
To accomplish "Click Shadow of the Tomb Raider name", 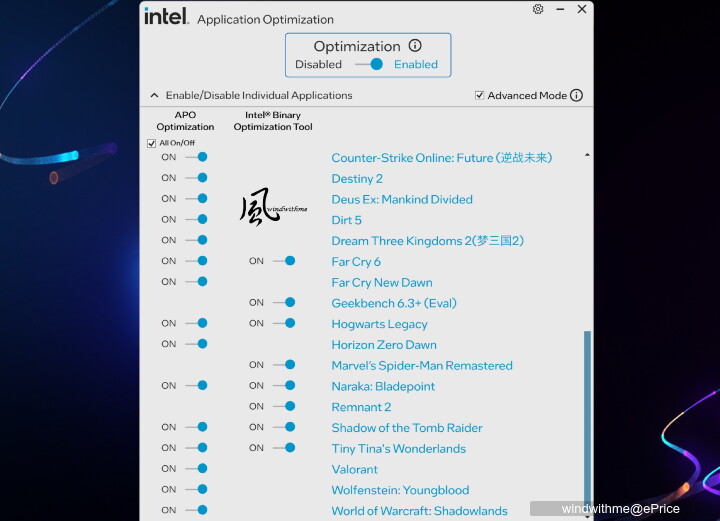I will point(407,428).
